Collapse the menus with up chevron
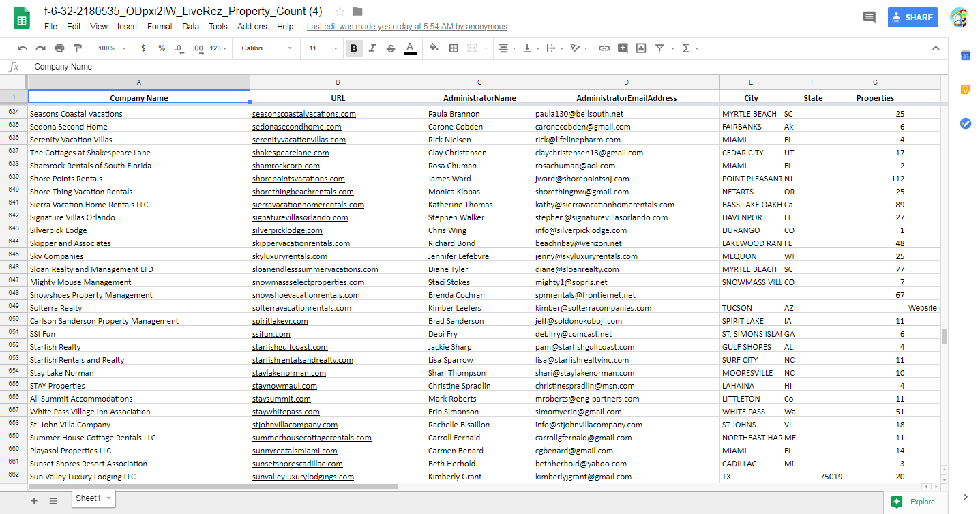 coord(936,48)
